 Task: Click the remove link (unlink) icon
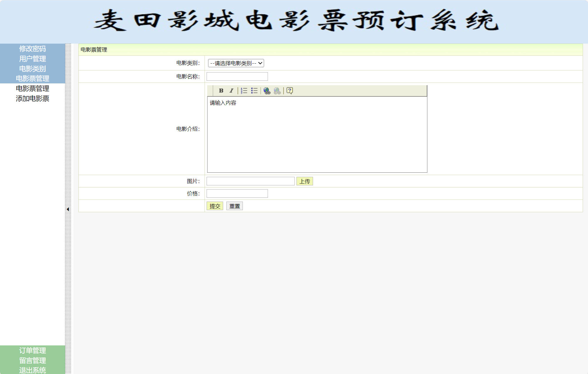point(277,91)
